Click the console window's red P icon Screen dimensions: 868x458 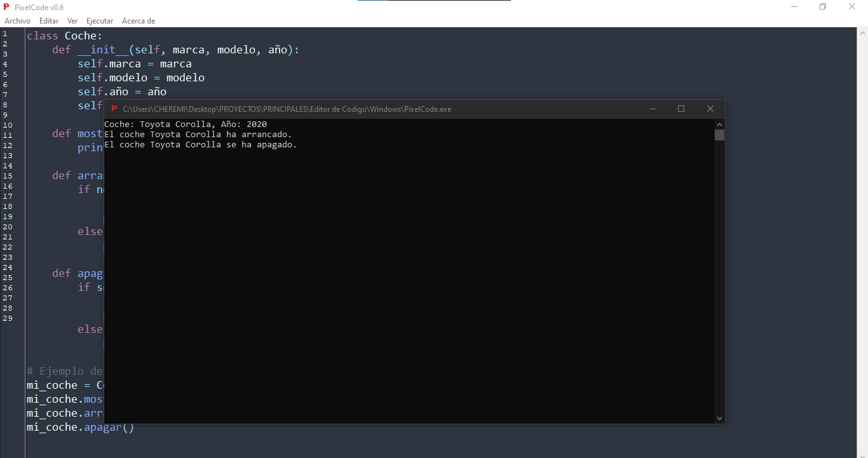(114, 109)
